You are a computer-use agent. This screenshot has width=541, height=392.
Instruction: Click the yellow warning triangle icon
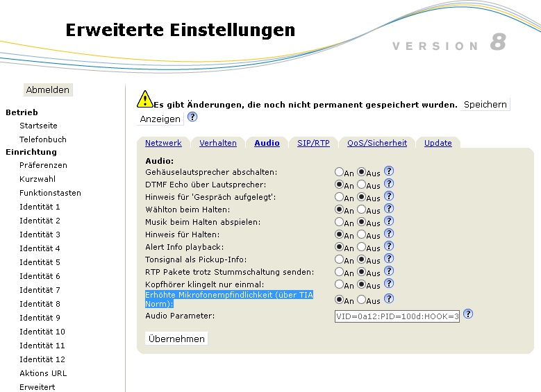point(144,99)
